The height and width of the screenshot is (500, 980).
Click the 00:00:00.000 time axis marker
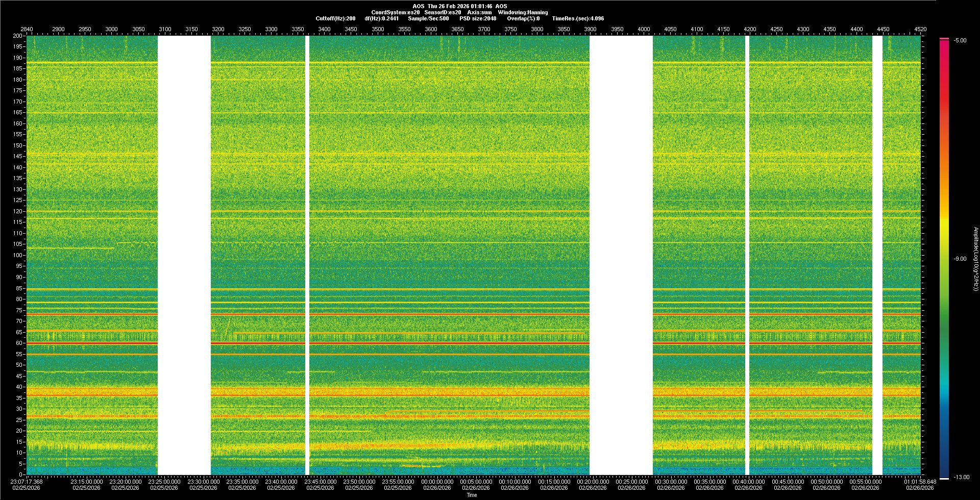437,481
